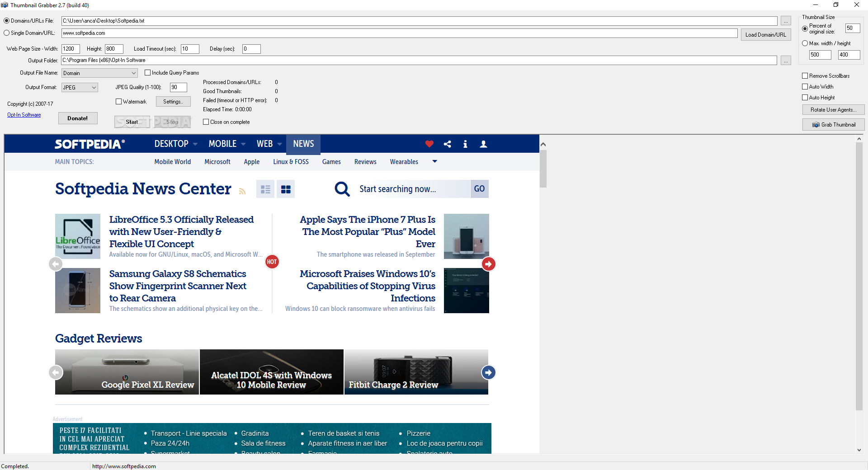This screenshot has height=470, width=868.
Task: Open watermark Settings button
Action: (x=173, y=102)
